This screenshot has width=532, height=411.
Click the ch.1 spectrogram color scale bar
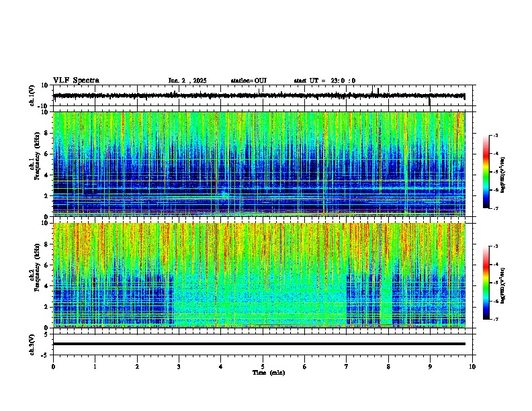(486, 172)
